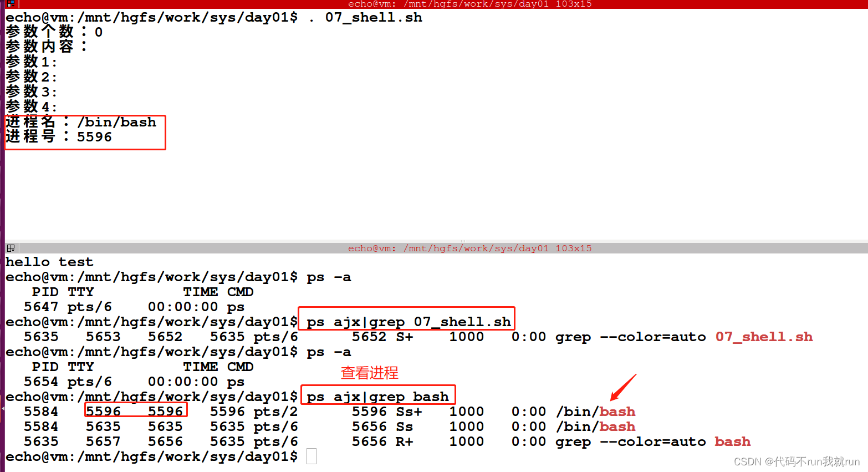
Task: Click the highlighted 07_shell.sh grep match
Action: coord(764,337)
